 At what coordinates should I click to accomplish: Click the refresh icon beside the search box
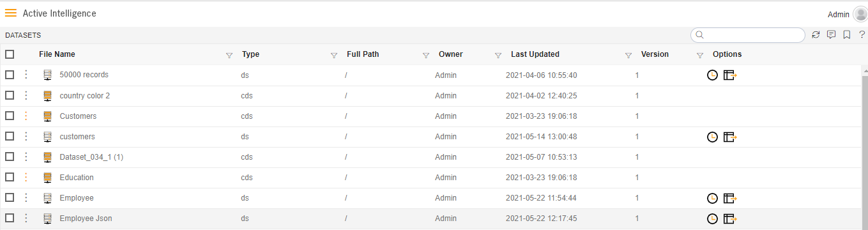816,35
